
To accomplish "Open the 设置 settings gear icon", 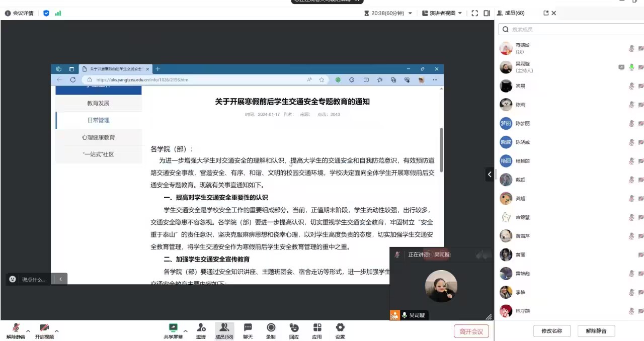I will 340,328.
